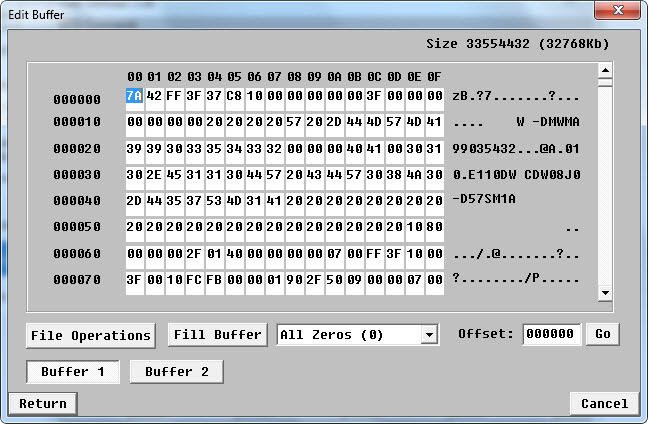
Task: Switch to Buffer 2
Action: 176,372
